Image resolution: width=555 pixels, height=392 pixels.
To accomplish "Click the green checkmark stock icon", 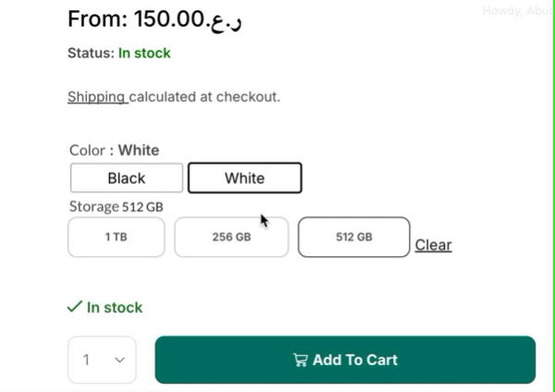I will pos(75,307).
